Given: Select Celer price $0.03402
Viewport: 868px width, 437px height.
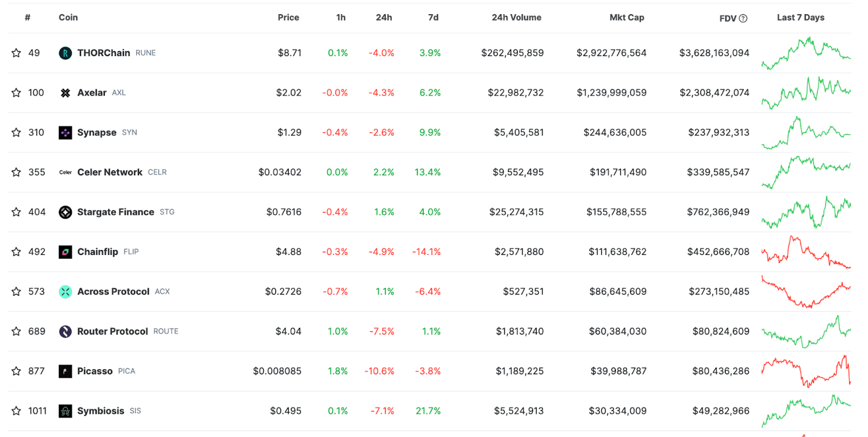Looking at the screenshot, I should (x=279, y=172).
